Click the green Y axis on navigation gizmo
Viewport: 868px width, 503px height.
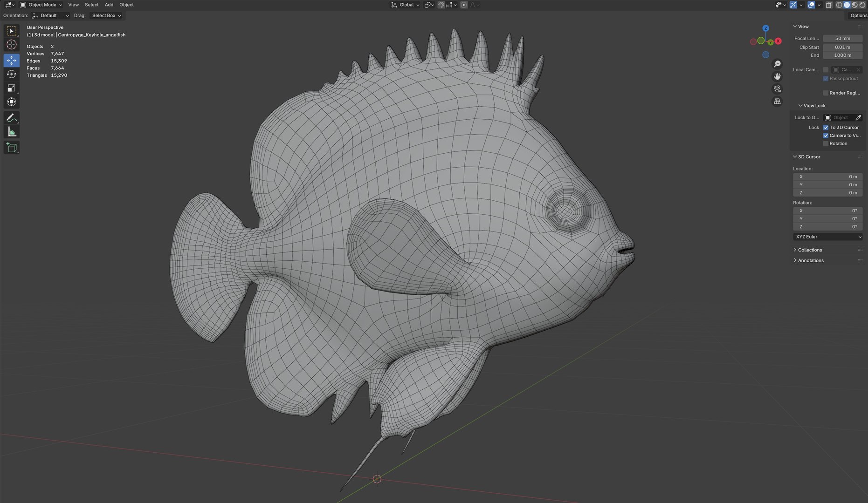tap(771, 42)
